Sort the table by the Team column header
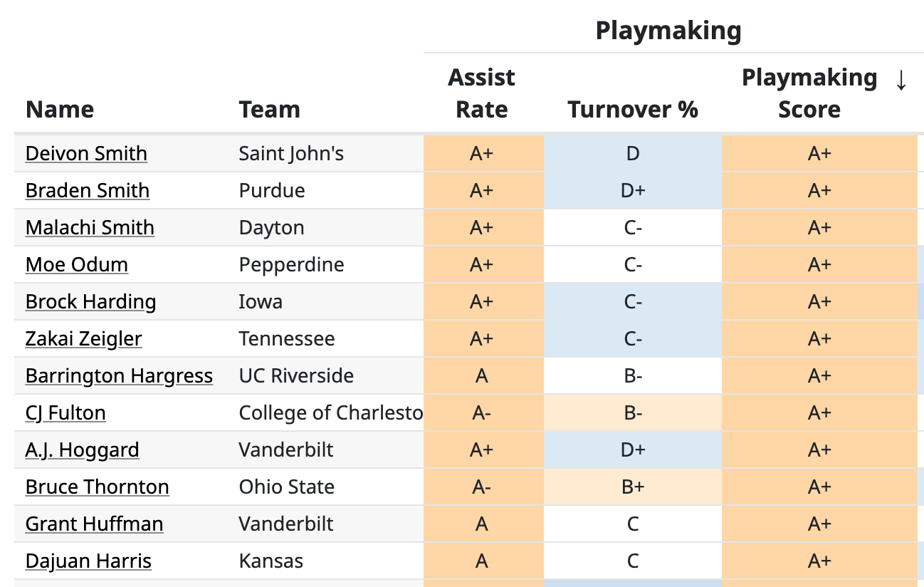This screenshot has height=587, width=924. (268, 109)
